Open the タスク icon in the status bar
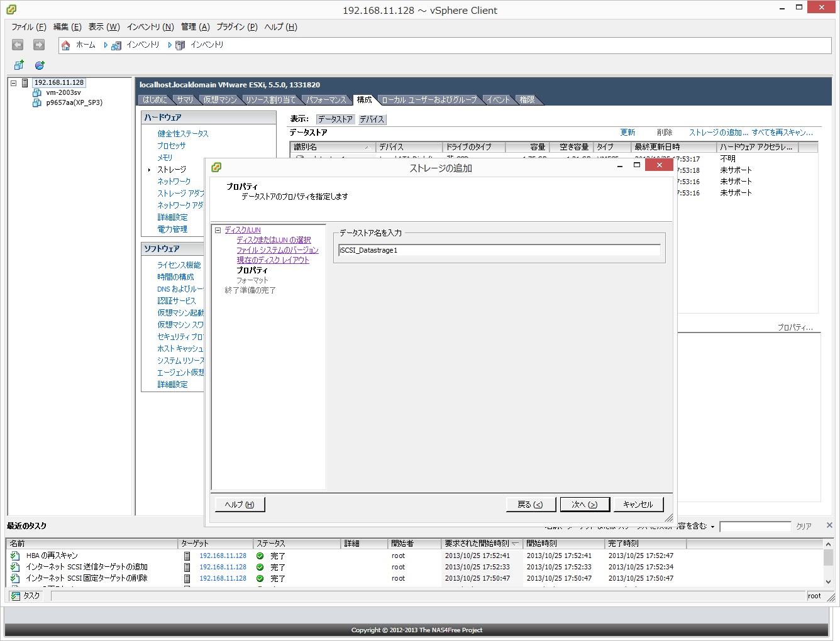Image resolution: width=840 pixels, height=641 pixels. pyautogui.click(x=15, y=596)
